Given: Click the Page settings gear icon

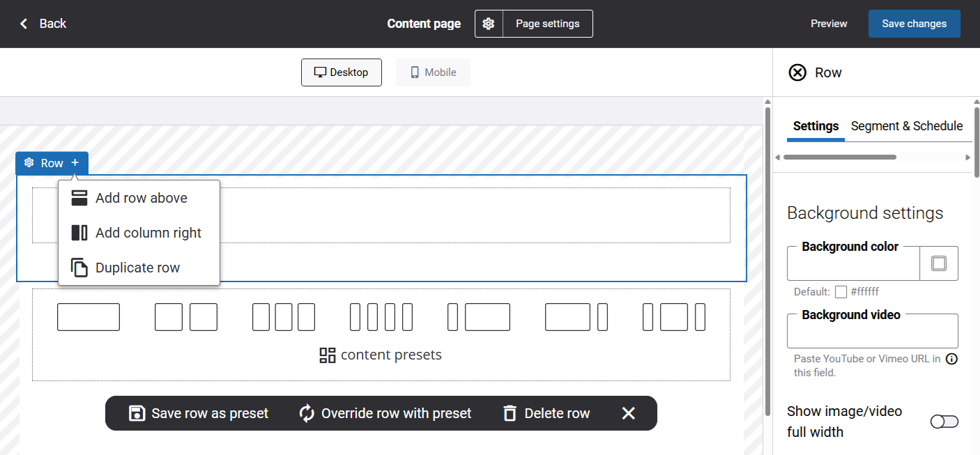Looking at the screenshot, I should pos(489,24).
